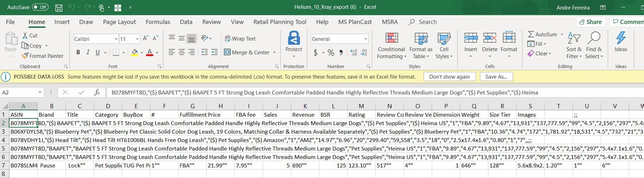Toggle Italic formatting
The image size is (644, 178).
pos(88,52)
